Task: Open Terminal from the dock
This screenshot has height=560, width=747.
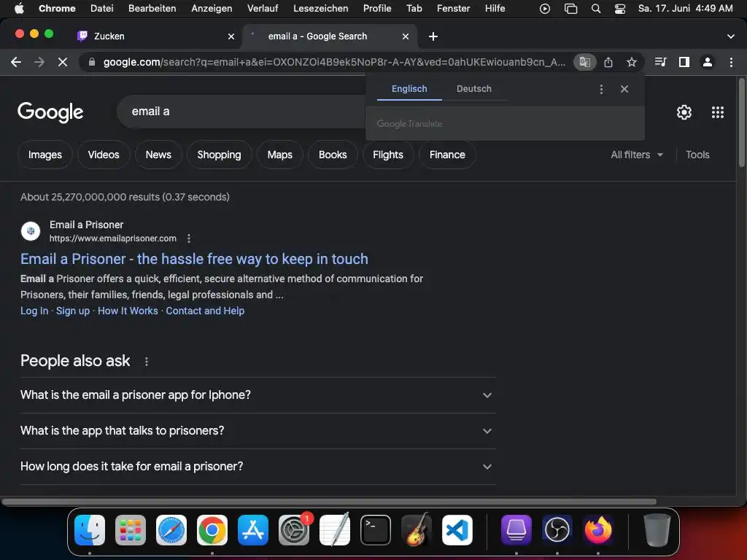Action: pyautogui.click(x=376, y=529)
